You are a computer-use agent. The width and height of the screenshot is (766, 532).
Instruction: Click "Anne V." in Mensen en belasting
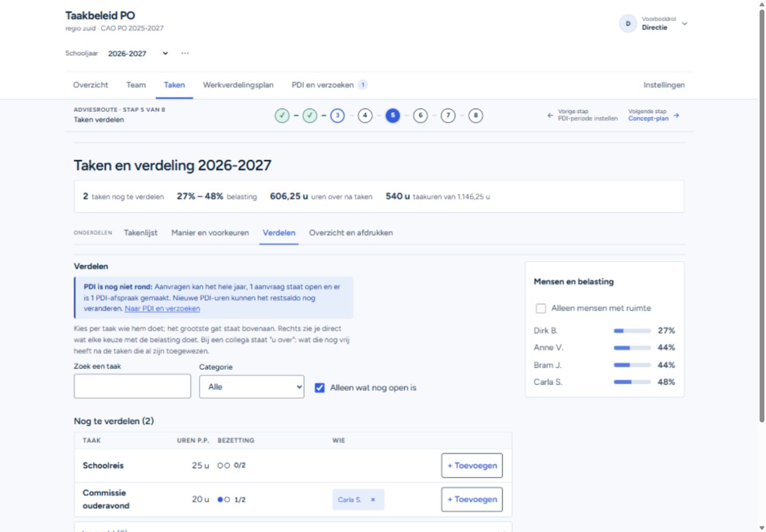click(x=548, y=348)
